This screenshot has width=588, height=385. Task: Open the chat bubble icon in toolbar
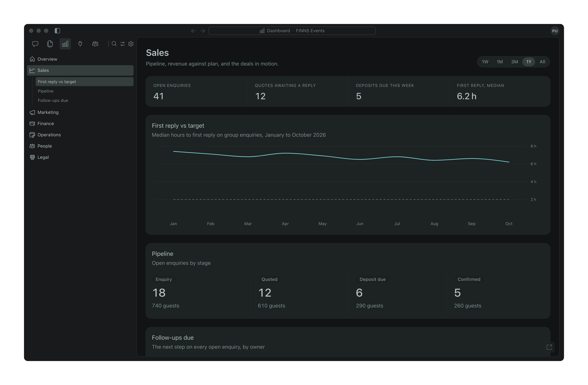[x=35, y=44]
